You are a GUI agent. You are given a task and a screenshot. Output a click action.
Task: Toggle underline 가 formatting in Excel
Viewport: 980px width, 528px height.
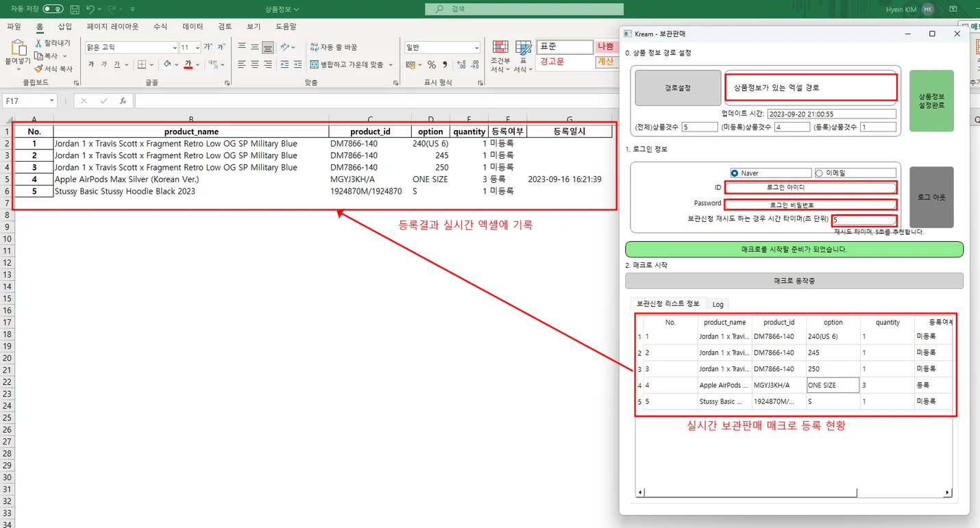[x=117, y=64]
